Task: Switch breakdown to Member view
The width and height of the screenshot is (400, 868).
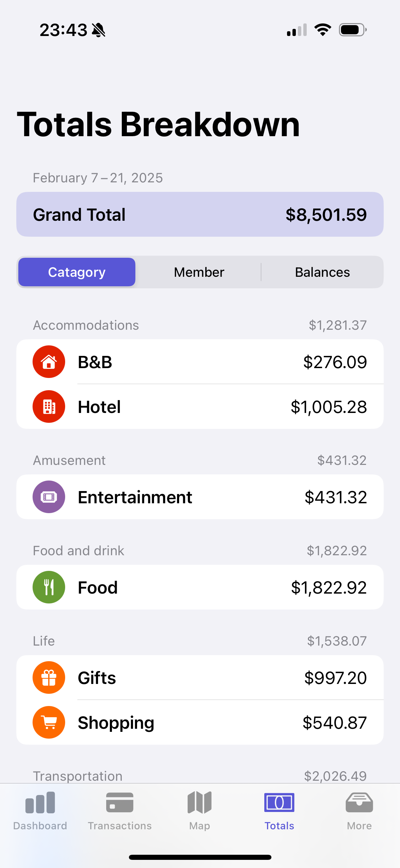Action: click(x=199, y=272)
